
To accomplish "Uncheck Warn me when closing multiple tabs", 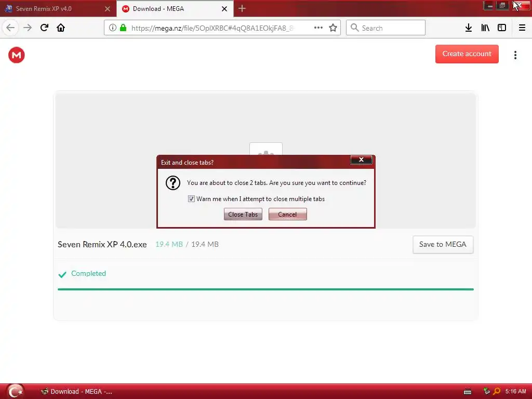I will 191,199.
